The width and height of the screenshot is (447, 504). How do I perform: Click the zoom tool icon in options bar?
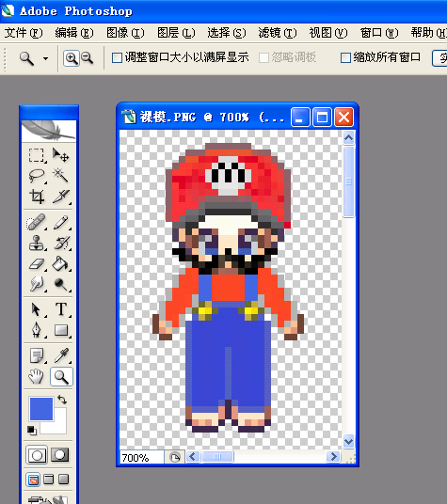point(26,59)
